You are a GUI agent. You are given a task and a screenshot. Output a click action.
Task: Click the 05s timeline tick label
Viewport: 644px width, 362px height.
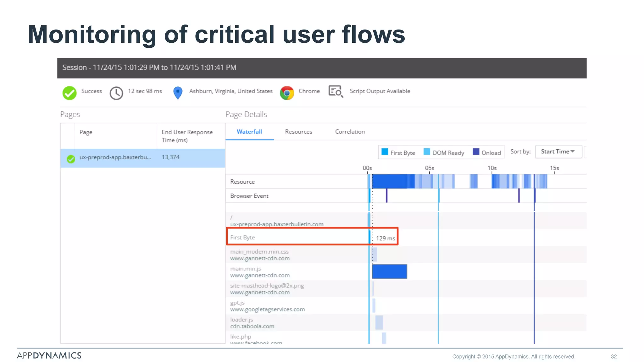tap(430, 168)
